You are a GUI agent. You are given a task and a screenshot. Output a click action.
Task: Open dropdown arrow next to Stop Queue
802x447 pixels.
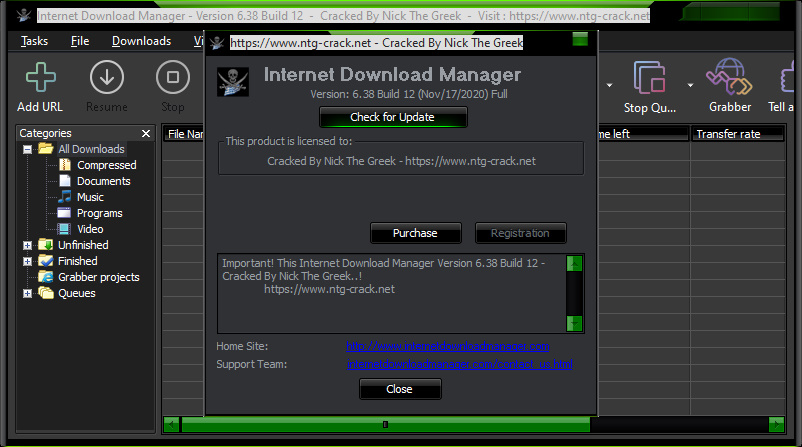[x=690, y=85]
